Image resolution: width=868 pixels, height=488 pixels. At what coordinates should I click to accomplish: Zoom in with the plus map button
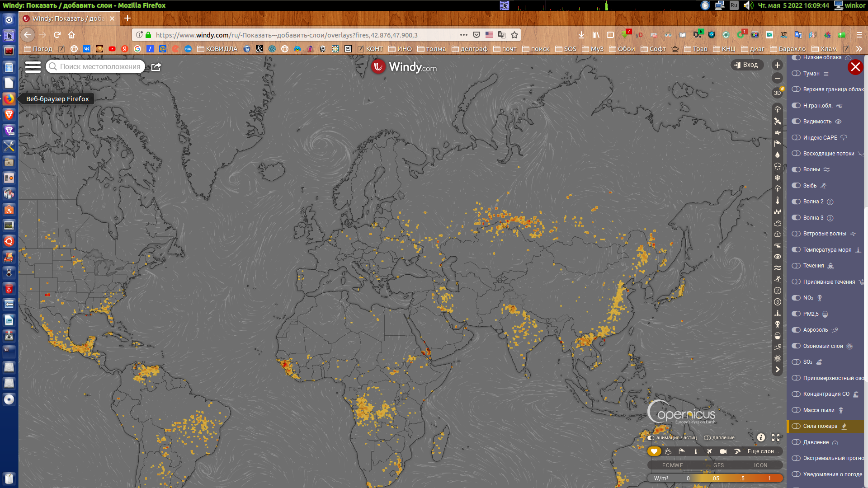tap(778, 65)
